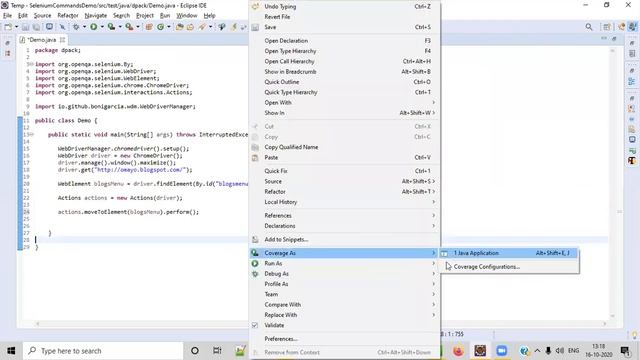
Task: Click the toolbar search magnifier at right
Action: (x=589, y=27)
